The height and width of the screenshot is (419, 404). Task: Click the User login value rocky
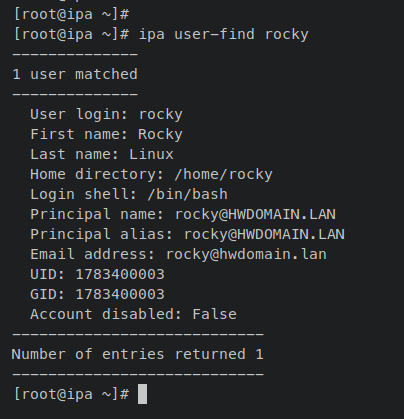point(160,114)
